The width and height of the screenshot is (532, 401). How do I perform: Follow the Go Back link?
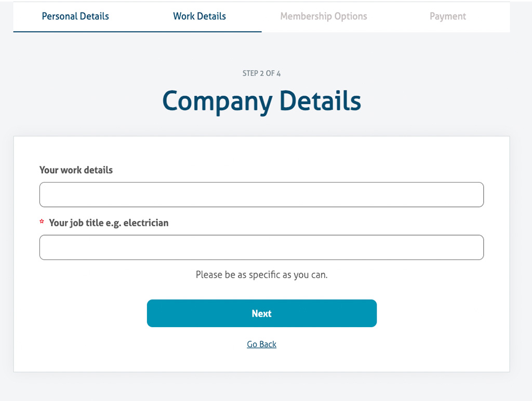262,344
